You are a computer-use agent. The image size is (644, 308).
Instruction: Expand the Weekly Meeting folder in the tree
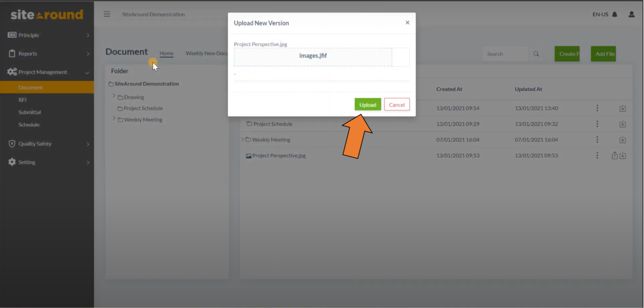point(114,119)
